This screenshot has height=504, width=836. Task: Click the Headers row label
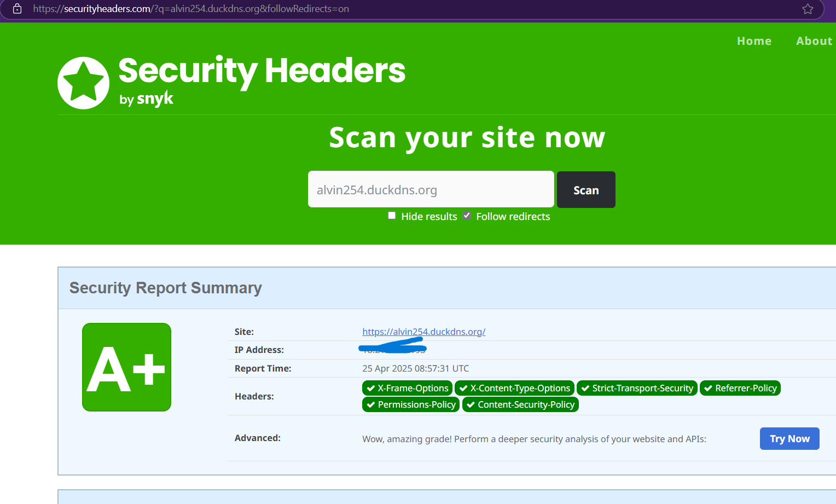click(x=254, y=396)
